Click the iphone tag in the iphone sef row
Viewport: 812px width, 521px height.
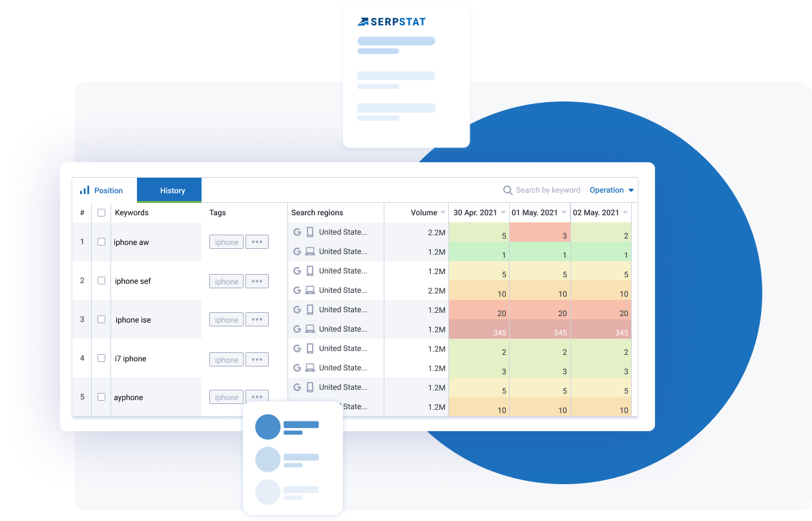pos(226,281)
